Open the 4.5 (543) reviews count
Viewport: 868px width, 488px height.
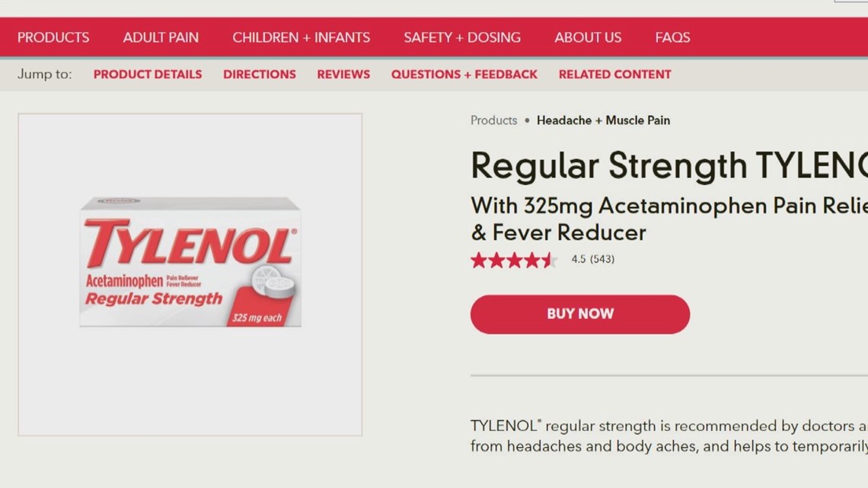coord(593,259)
